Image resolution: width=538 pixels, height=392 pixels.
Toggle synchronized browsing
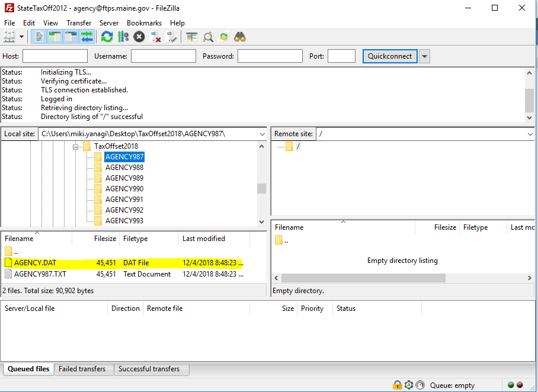click(x=224, y=37)
